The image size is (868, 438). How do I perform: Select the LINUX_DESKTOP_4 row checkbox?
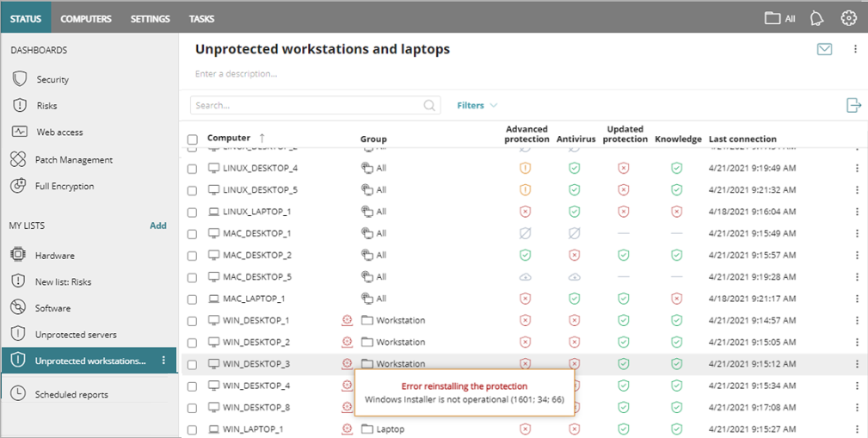(192, 169)
